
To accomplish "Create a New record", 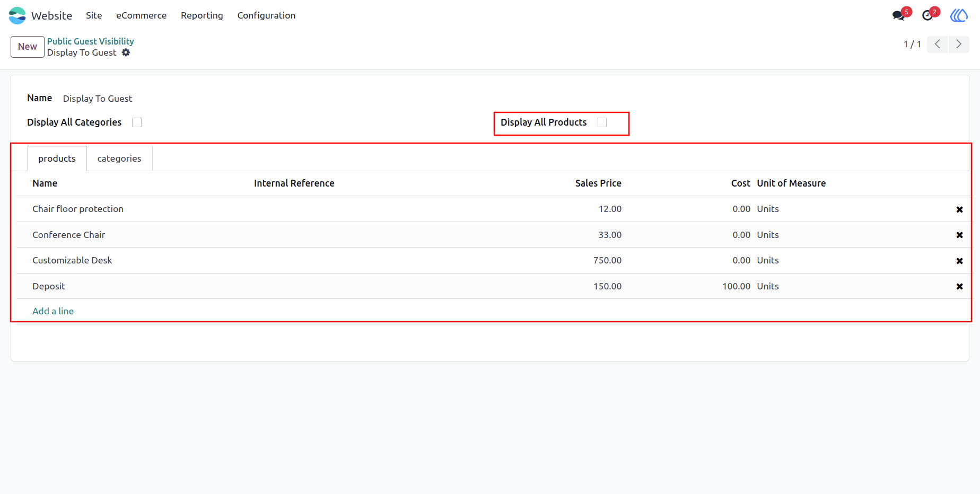I will (28, 47).
